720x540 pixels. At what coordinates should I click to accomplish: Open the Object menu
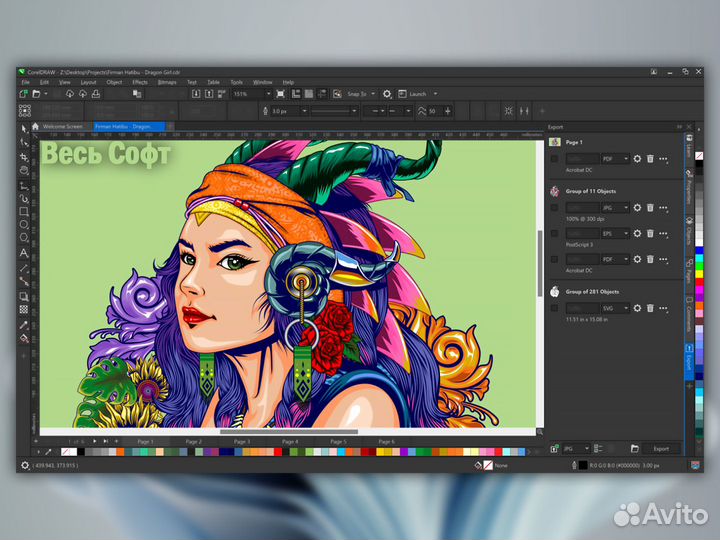(x=114, y=82)
